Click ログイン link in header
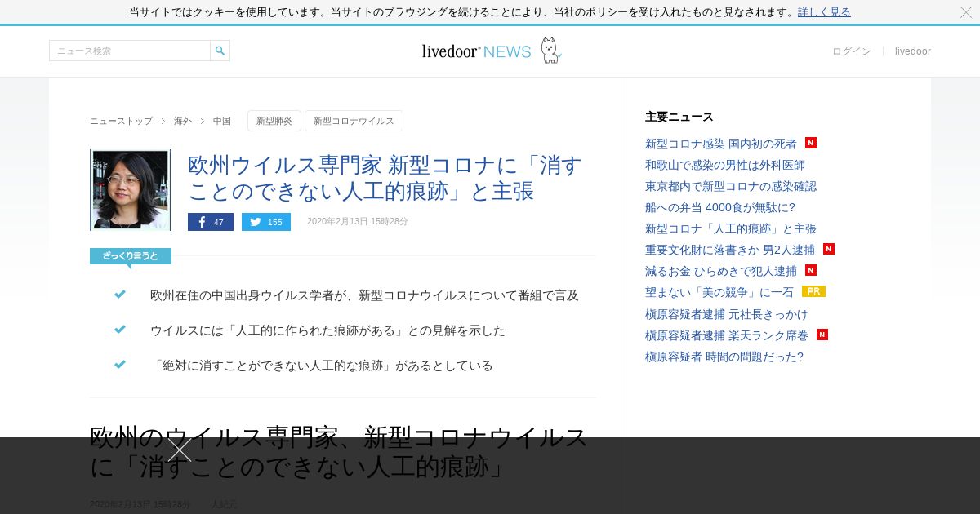Viewport: 980px width, 514px height. 852,51
